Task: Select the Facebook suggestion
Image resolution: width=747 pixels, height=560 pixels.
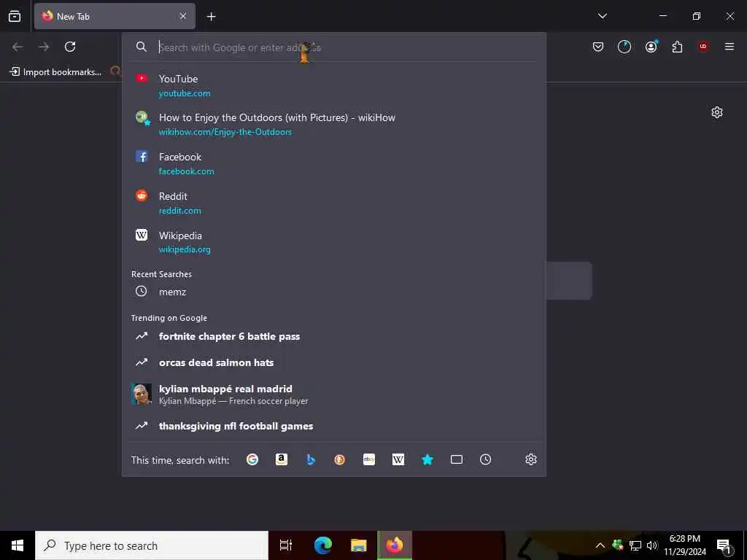Action: click(x=333, y=164)
